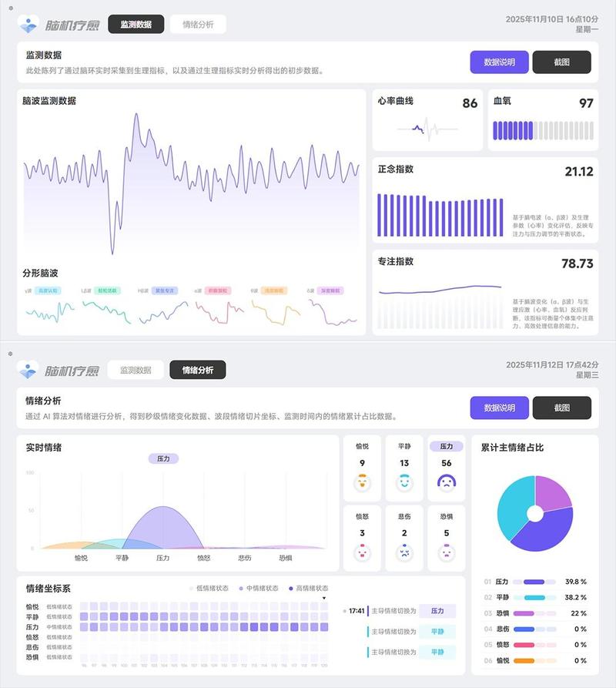Click the purple 压力 peak in 实时情绪 chart
The width and height of the screenshot is (616, 688).
(x=162, y=526)
